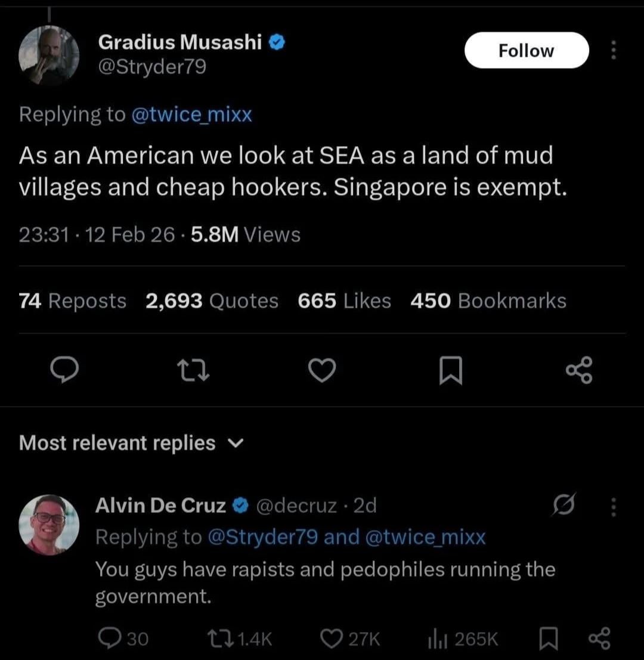Share the main post via share icon
Viewport: 644px width, 660px height.
[580, 370]
